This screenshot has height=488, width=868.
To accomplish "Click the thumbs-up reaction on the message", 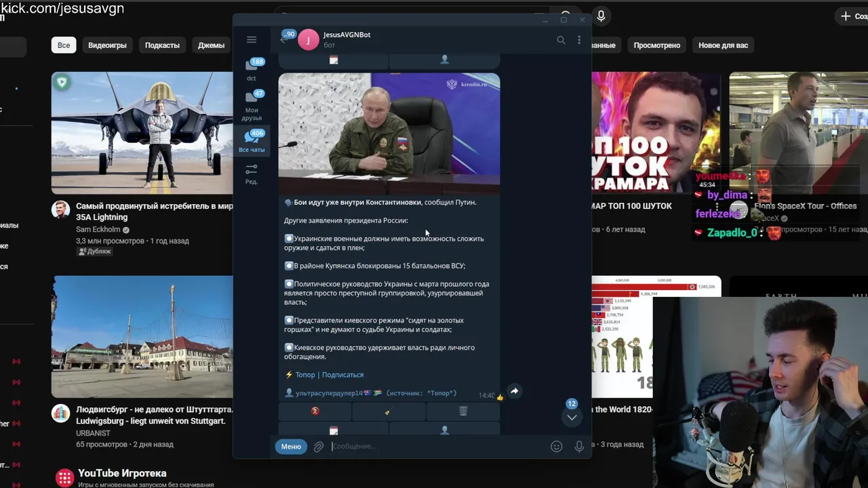I will [500, 396].
